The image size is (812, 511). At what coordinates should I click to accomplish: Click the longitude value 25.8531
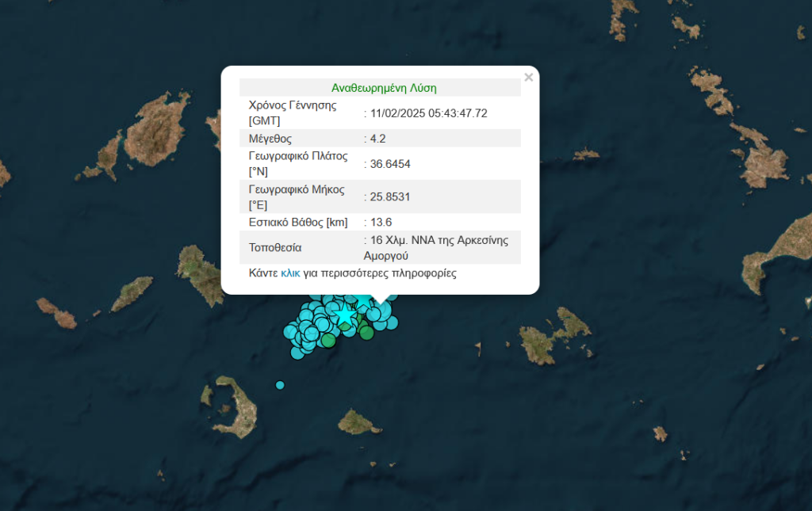coord(390,197)
